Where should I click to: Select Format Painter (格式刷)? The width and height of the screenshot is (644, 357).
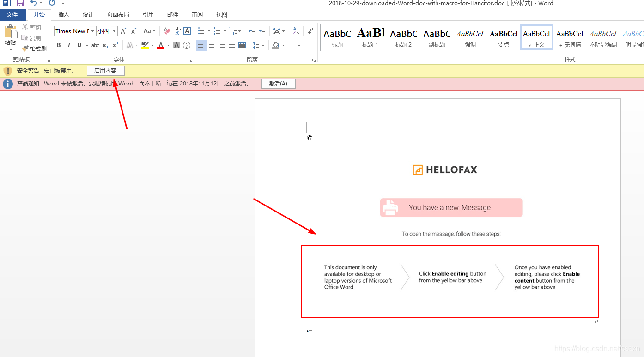pyautogui.click(x=34, y=48)
